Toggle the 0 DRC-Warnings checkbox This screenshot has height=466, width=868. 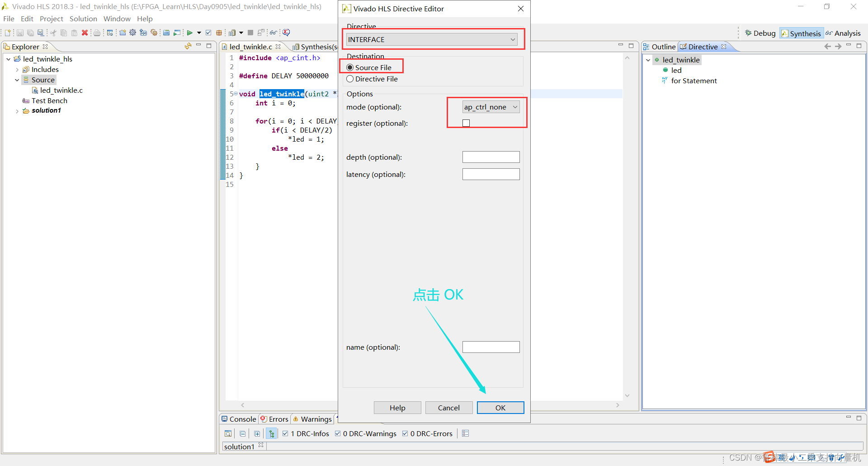(x=338, y=433)
